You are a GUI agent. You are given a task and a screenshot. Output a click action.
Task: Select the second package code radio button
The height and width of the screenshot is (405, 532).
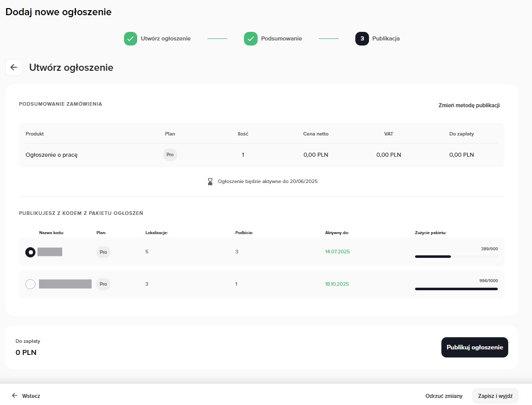30,284
